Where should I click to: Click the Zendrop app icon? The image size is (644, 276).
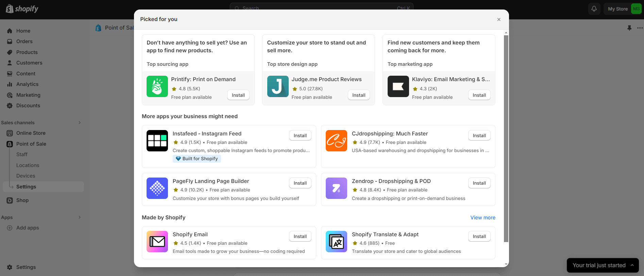pyautogui.click(x=336, y=188)
